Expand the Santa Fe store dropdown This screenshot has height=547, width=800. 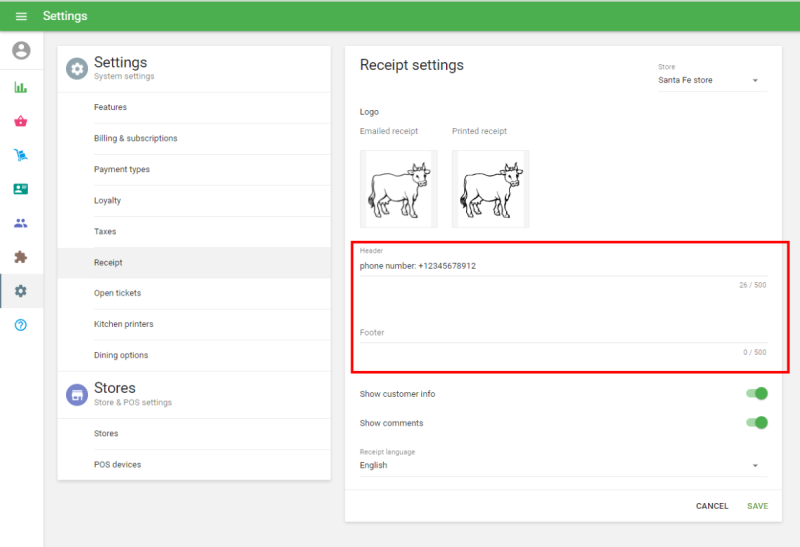tap(712, 80)
